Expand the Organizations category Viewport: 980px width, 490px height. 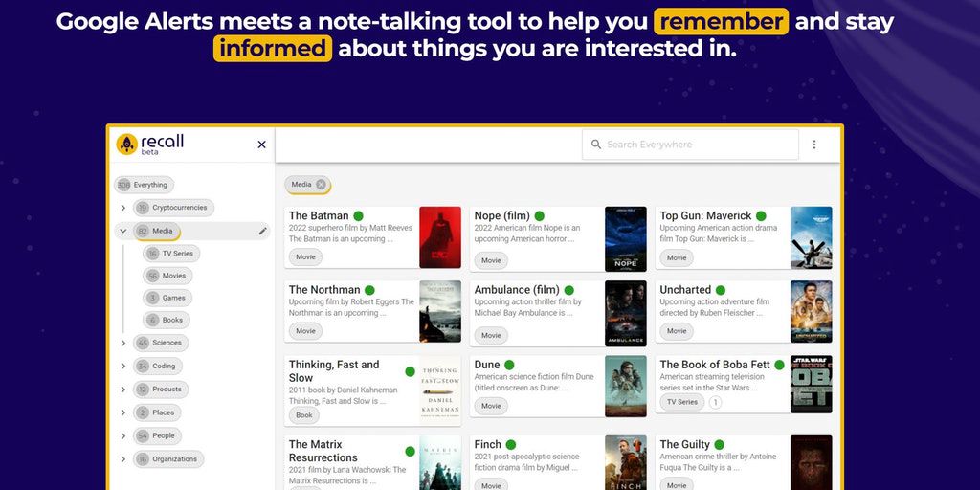point(123,458)
